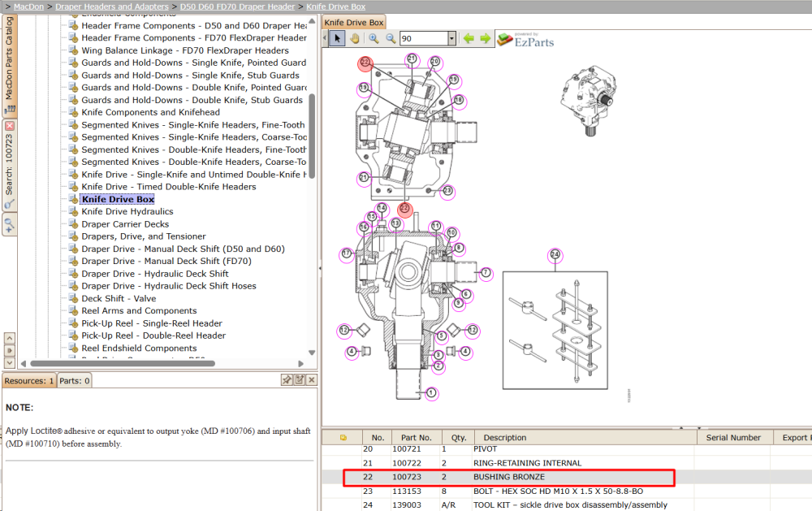Select Wing Balance Linkage FD70 tree item
This screenshot has height=511, width=812.
[185, 50]
